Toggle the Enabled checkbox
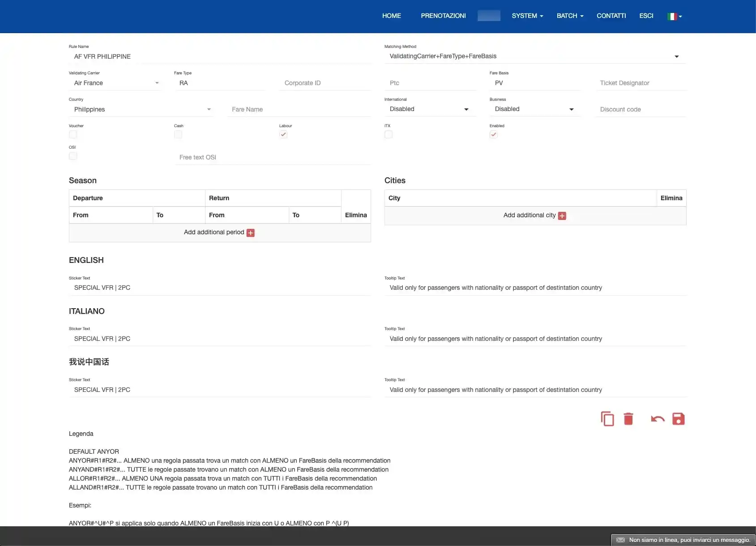The height and width of the screenshot is (546, 756). tap(493, 134)
